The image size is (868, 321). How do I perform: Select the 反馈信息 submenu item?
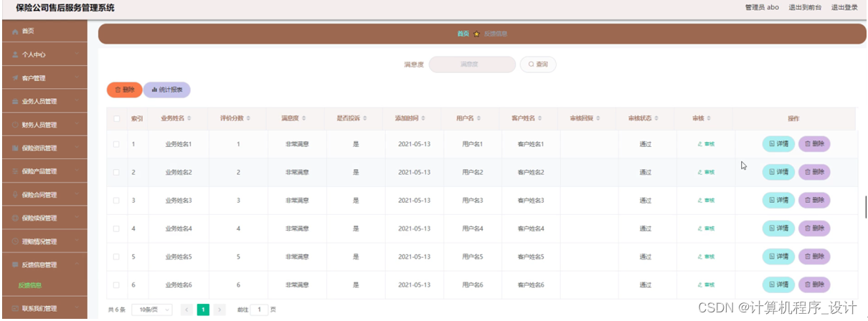(x=30, y=285)
